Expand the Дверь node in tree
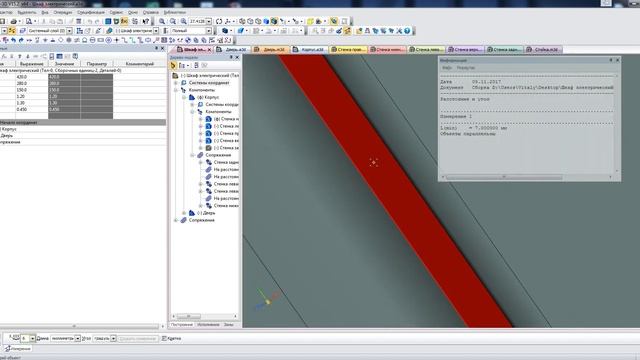 click(x=184, y=213)
